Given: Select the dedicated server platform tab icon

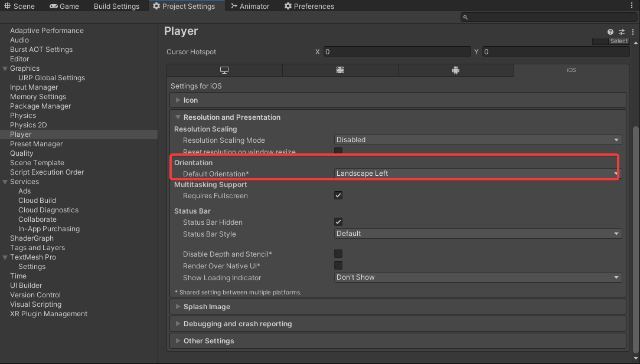Looking at the screenshot, I should click(340, 70).
